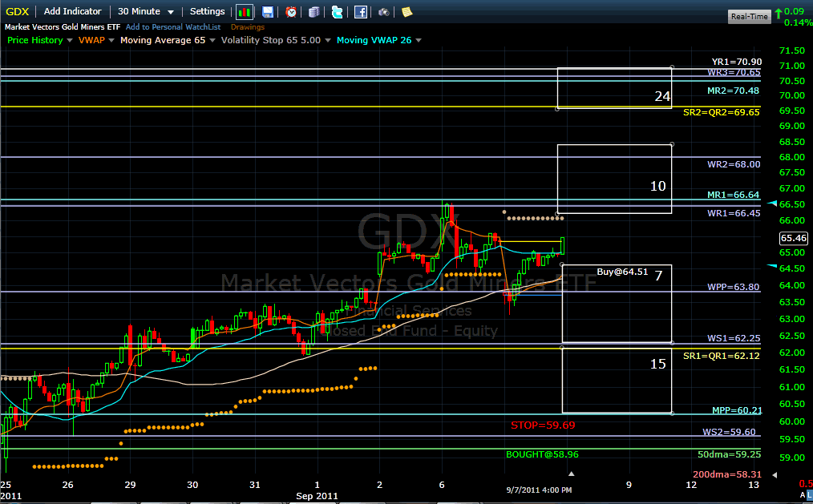Select the MR2=70.48 level label

(x=733, y=91)
